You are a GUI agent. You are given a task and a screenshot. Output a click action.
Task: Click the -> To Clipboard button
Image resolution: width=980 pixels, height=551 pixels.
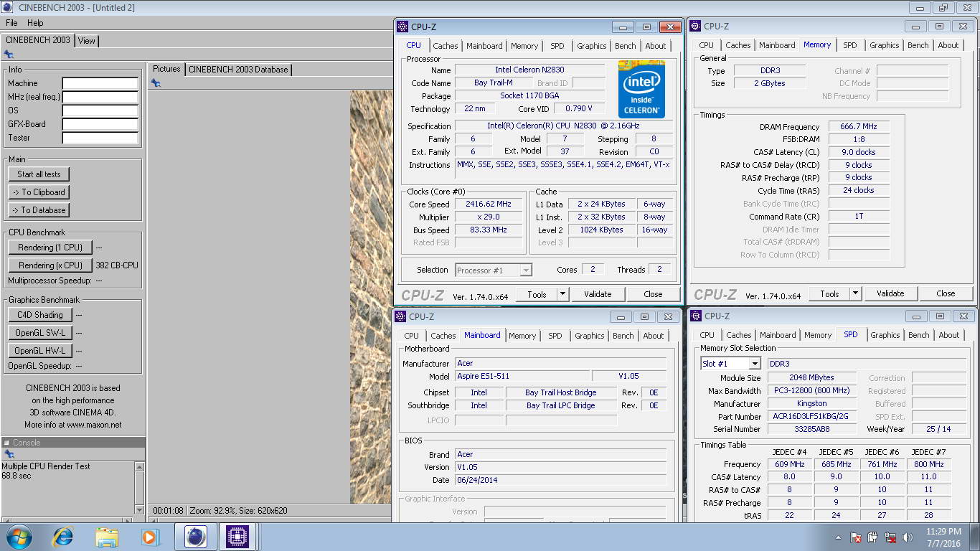39,192
